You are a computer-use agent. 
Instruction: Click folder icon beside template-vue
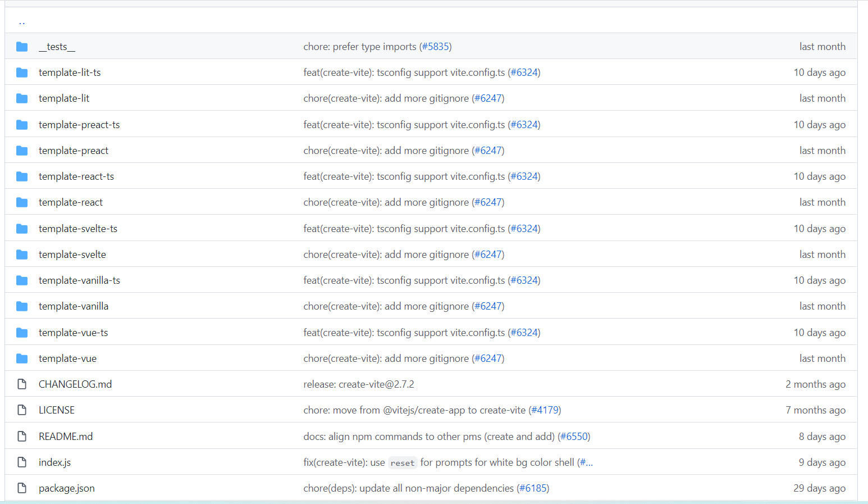point(22,358)
